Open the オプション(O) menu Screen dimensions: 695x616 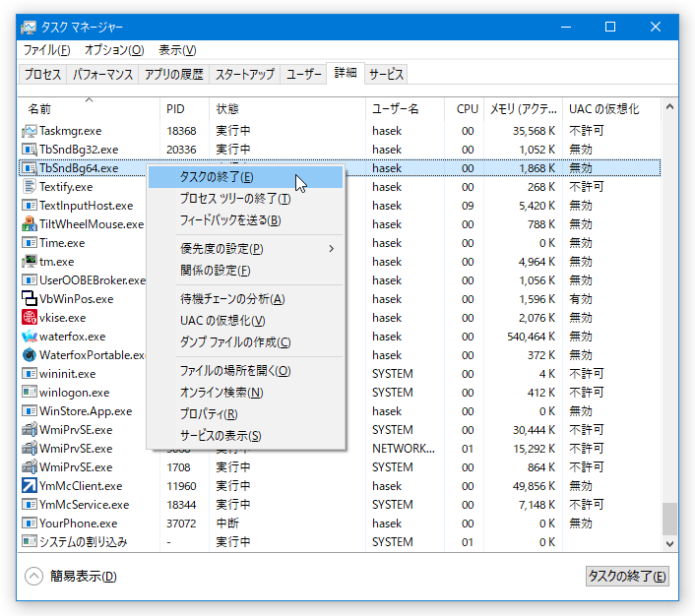click(114, 50)
